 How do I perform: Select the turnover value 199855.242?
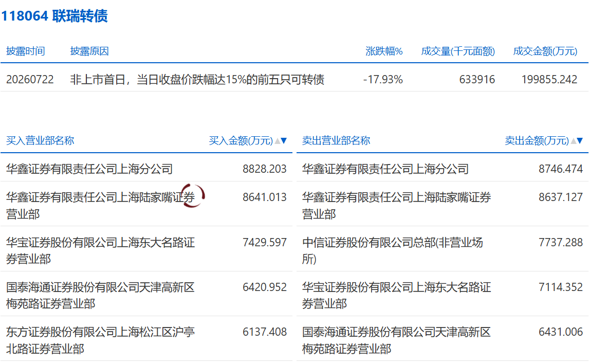549,80
